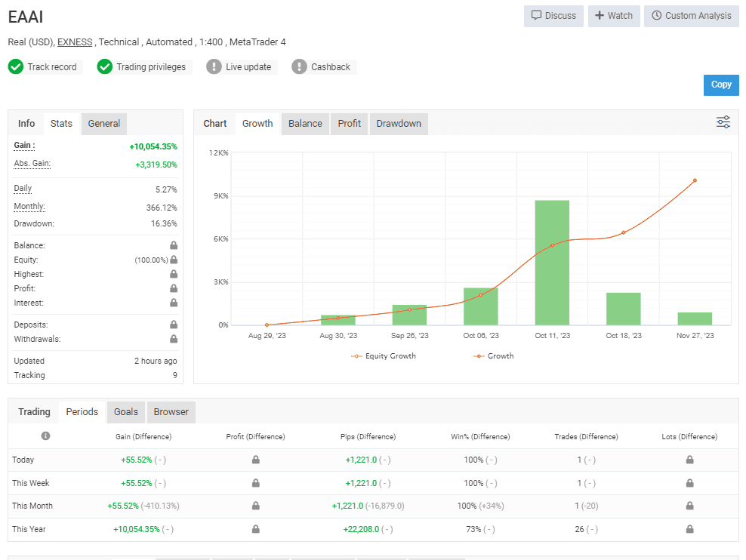
Task: Click the Live update warning icon
Action: [214, 67]
